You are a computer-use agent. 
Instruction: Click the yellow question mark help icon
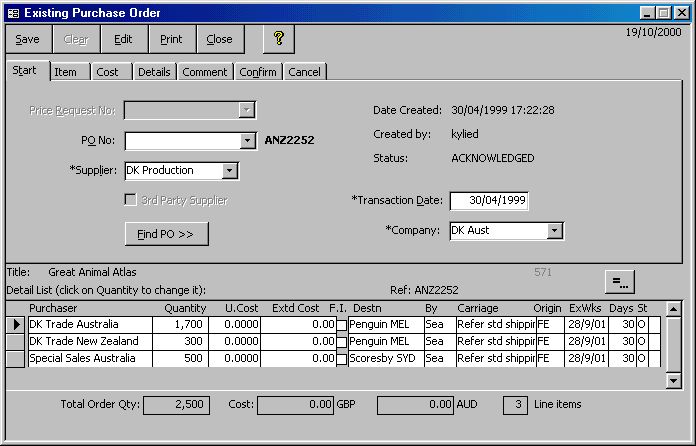[279, 39]
